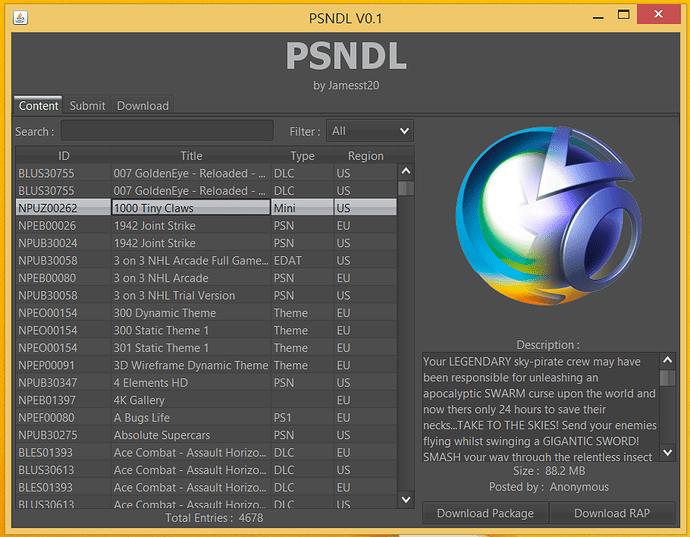690x537 pixels.
Task: Close the PSNDL window
Action: coord(658,14)
